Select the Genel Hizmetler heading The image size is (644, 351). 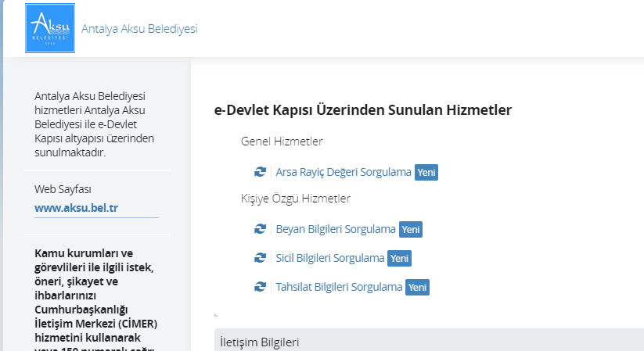coord(282,141)
